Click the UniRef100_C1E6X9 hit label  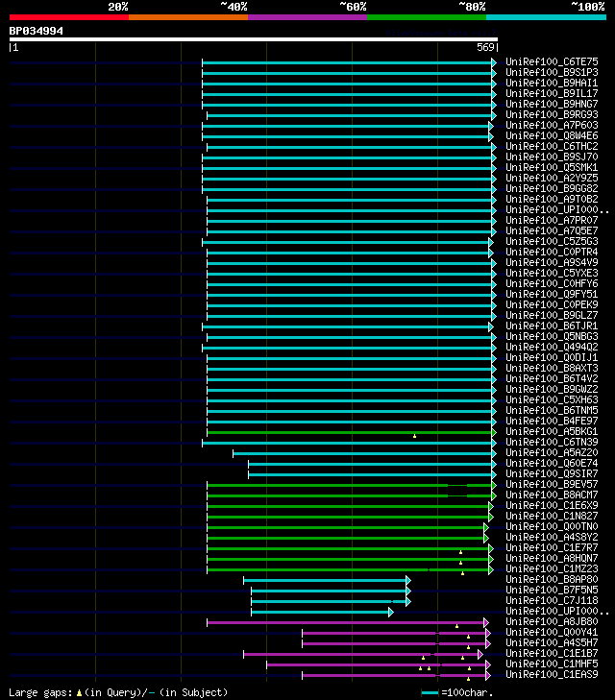[x=552, y=505]
